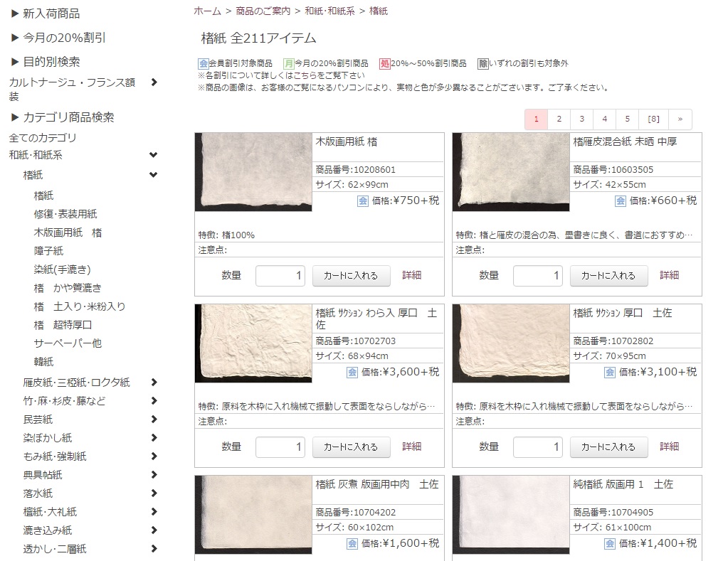Click quantity field for item 10702703
The image size is (728, 561).
click(x=280, y=447)
